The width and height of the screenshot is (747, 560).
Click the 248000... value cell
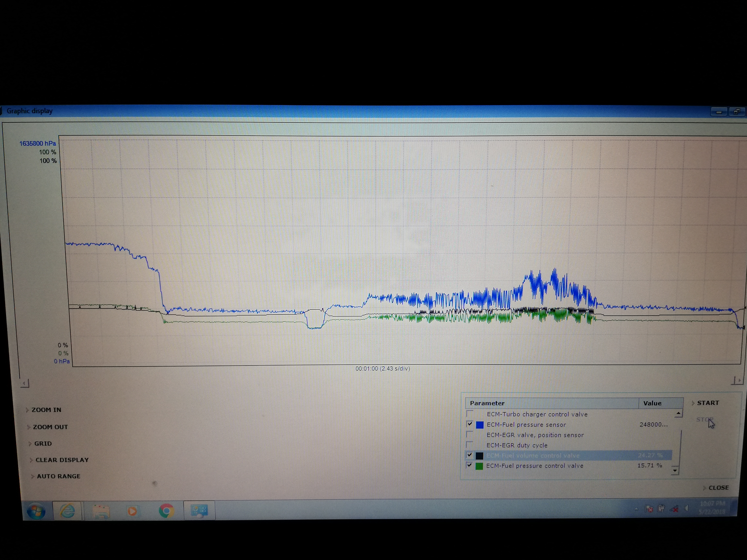(653, 425)
